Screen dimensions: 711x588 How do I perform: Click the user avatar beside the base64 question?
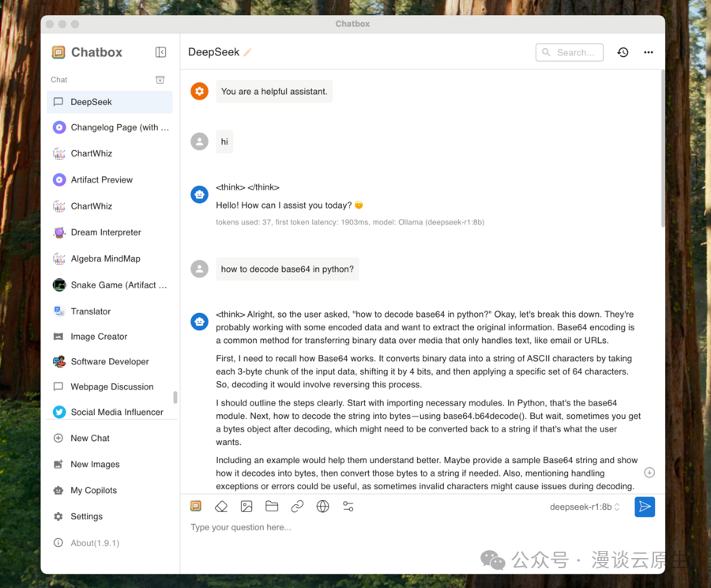199,269
